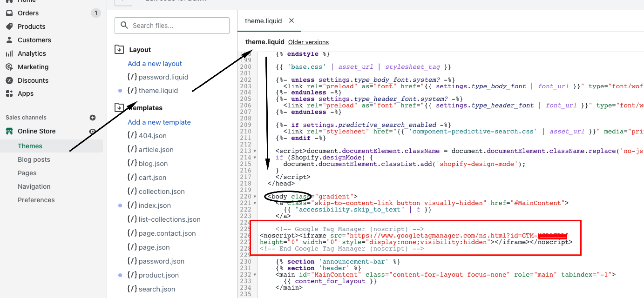The width and height of the screenshot is (644, 298).
Task: Add a sales channel with plus icon
Action: tap(93, 118)
